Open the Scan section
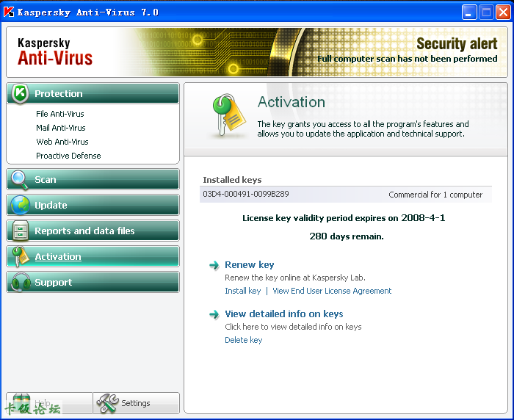The image size is (514, 420). [x=93, y=180]
